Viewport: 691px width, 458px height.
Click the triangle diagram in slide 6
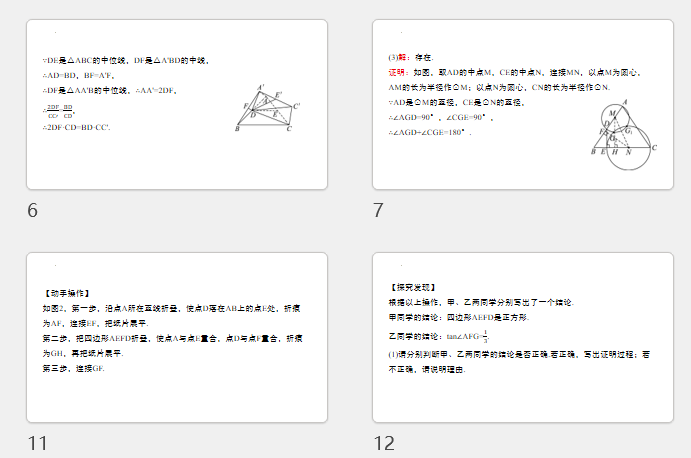(x=267, y=109)
